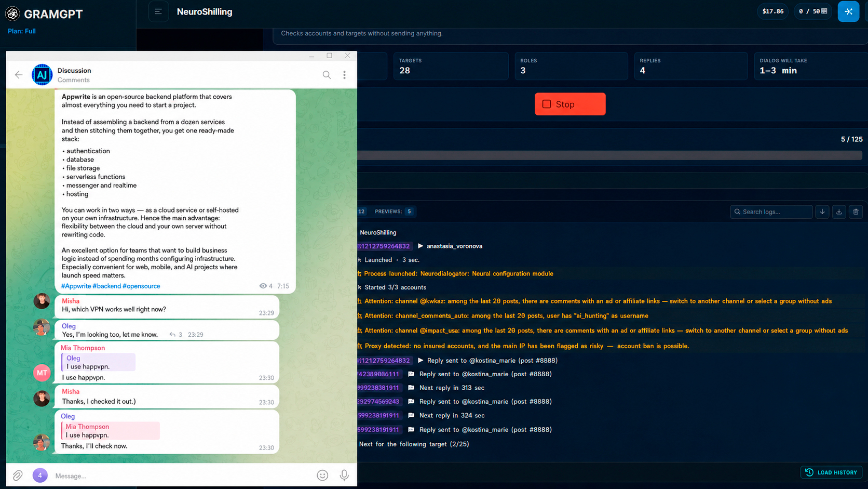Viewport: 868px width, 489px height.
Task: Toggle the sidebar menu hamburger icon
Action: coord(158,11)
